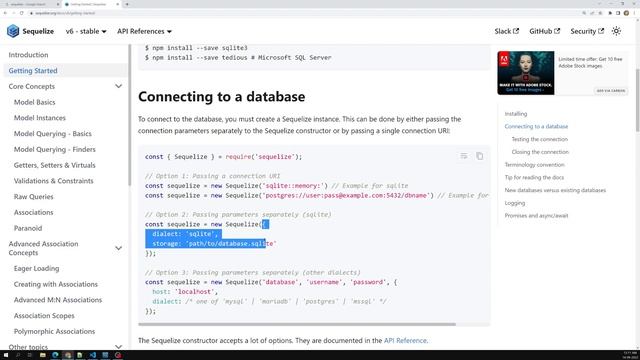640x360 pixels.
Task: Open Windows taskbar search
Action: (18, 355)
